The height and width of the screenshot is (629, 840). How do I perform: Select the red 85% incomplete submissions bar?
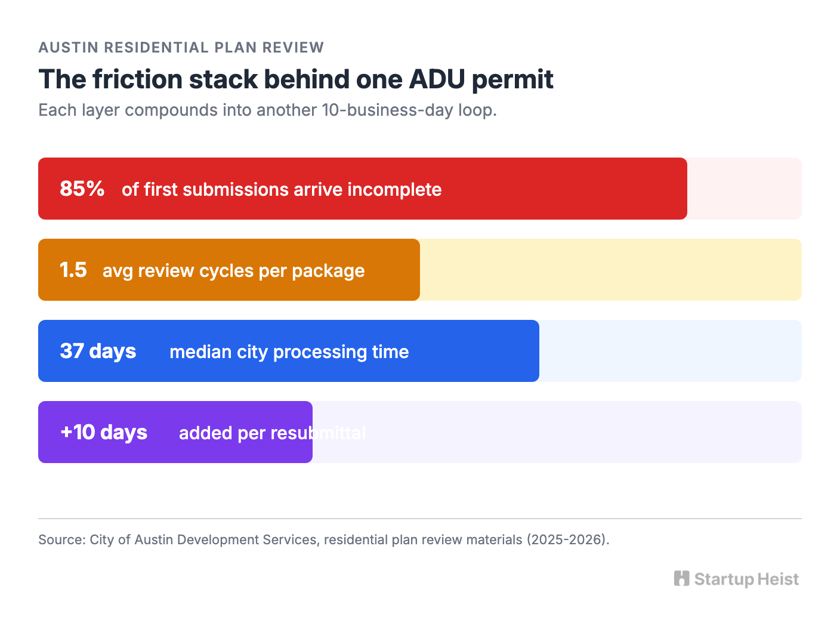(363, 189)
